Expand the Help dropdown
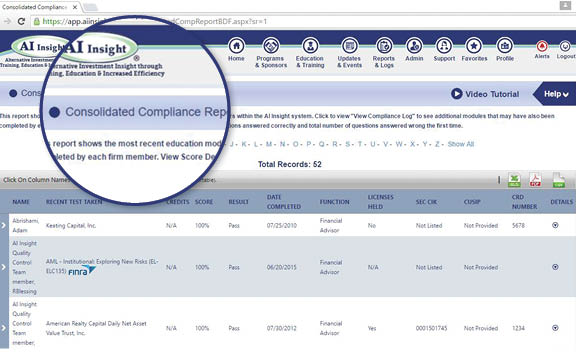The height and width of the screenshot is (360, 576). tap(556, 94)
